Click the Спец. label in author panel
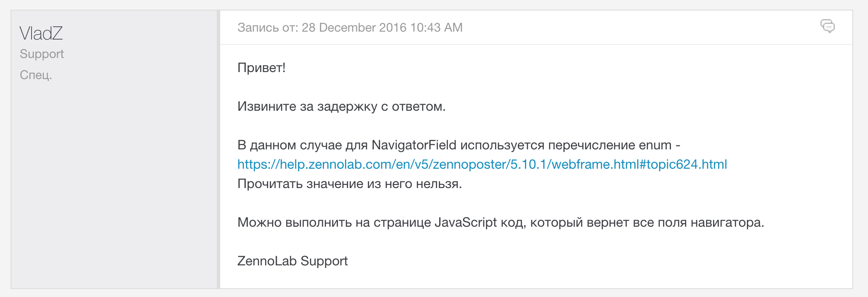 (36, 75)
